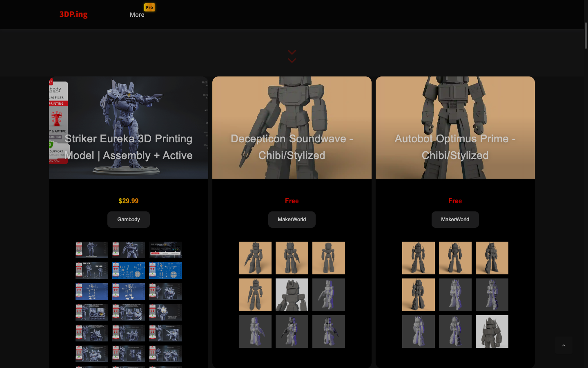Select second Soundwave thumbnail, top row

click(292, 258)
